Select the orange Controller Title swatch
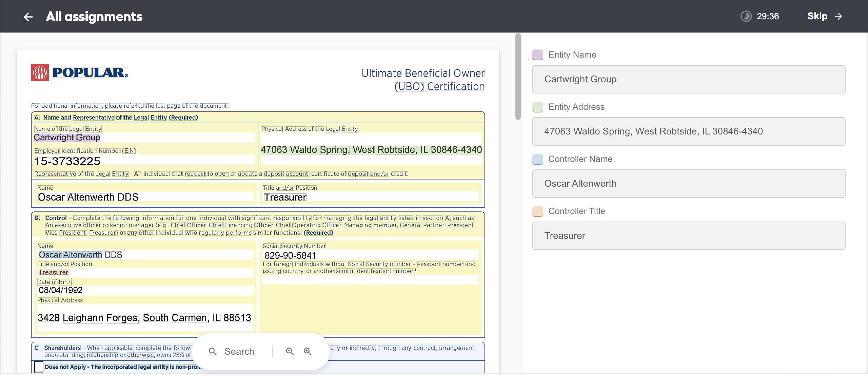This screenshot has width=868, height=376. [x=538, y=211]
